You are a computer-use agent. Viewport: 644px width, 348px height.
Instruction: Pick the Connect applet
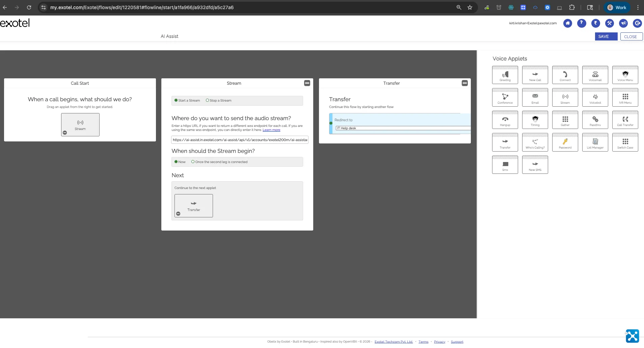(565, 75)
